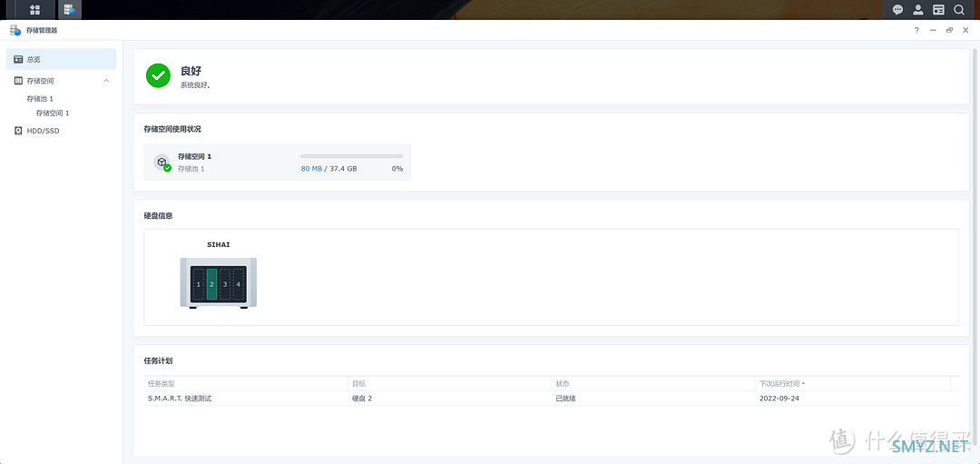Sort by 目标 column header
The height and width of the screenshot is (464, 980).
pos(449,383)
